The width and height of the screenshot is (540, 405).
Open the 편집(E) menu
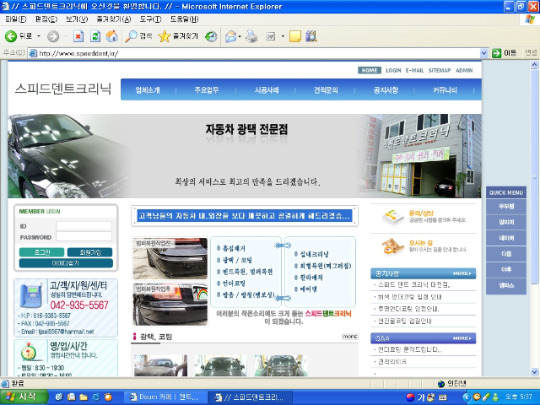pyautogui.click(x=46, y=19)
